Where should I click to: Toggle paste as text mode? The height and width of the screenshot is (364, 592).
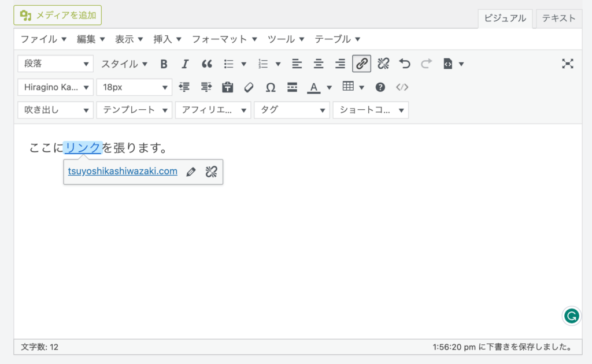pyautogui.click(x=227, y=87)
